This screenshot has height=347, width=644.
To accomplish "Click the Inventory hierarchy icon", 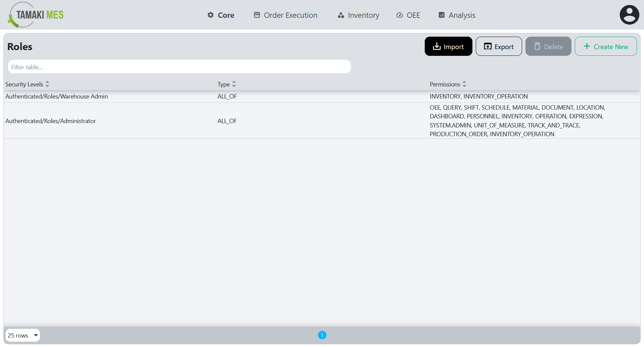I will [x=340, y=15].
